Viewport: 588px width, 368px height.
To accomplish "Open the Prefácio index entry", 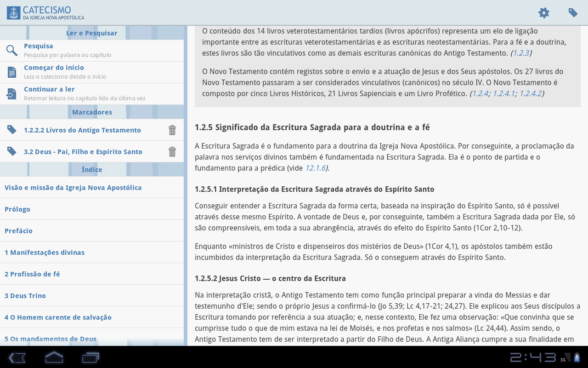I will [x=92, y=231].
